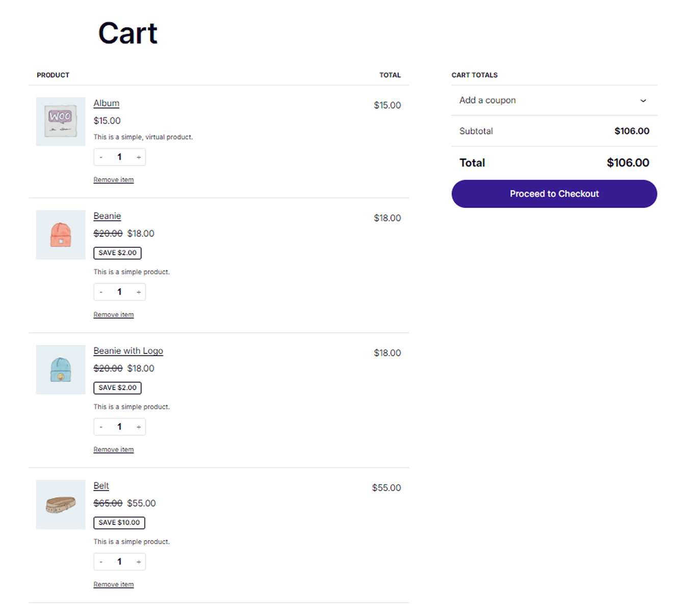Click the blue beanie thumbnail image
Screen dimensions: 700x612
click(x=61, y=370)
